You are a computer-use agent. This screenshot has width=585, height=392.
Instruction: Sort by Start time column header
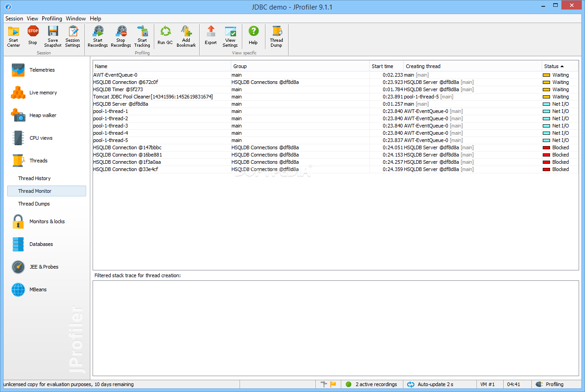[387, 66]
